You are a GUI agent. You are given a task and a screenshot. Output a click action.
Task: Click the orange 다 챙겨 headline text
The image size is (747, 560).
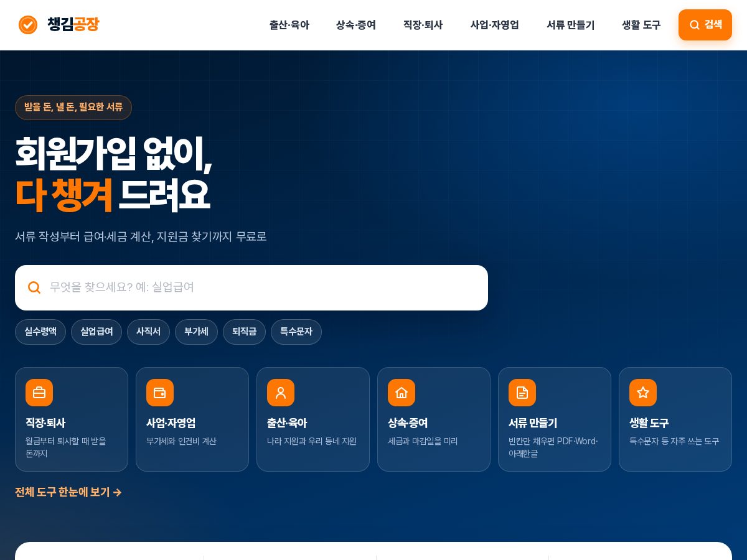[63, 195]
